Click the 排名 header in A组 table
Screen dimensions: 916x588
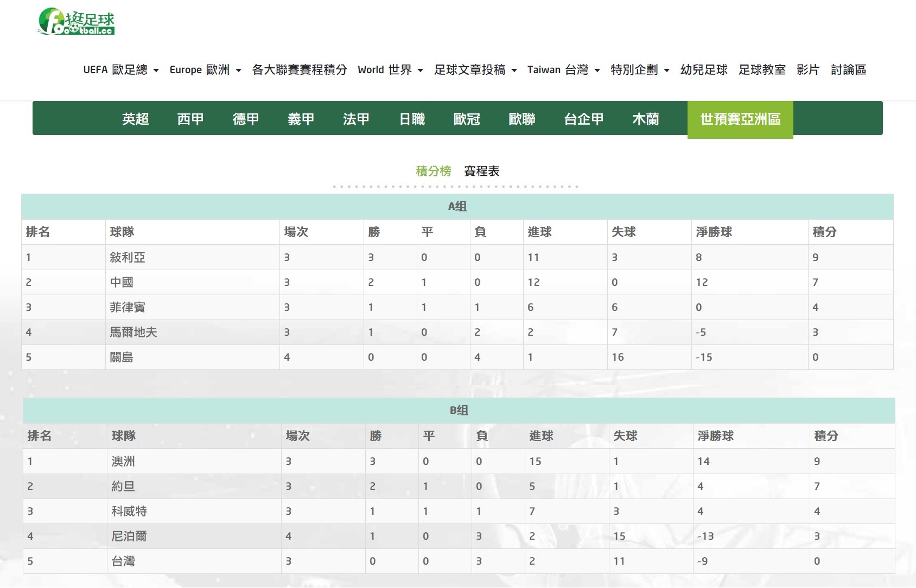38,232
